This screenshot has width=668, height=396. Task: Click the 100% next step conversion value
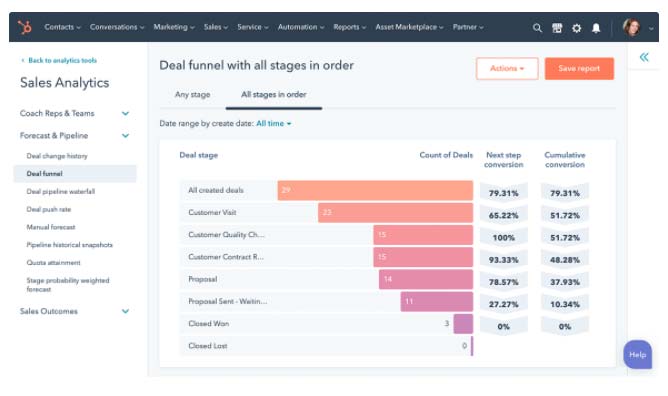click(504, 238)
